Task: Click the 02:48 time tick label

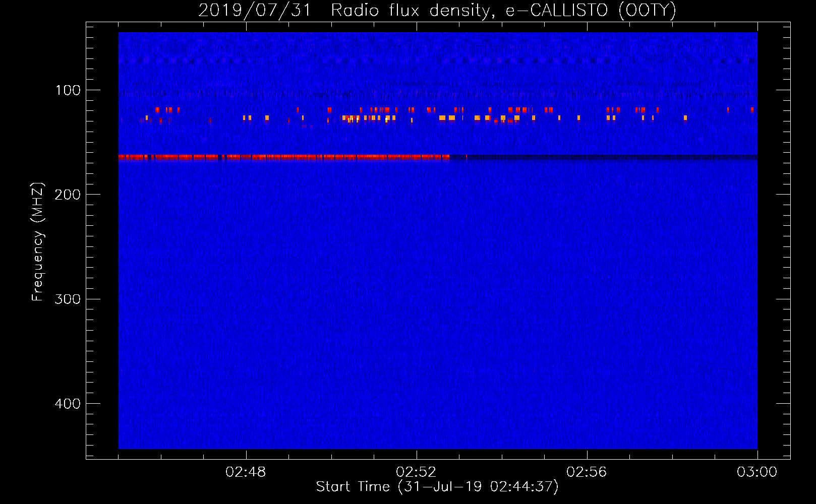Action: click(x=246, y=472)
